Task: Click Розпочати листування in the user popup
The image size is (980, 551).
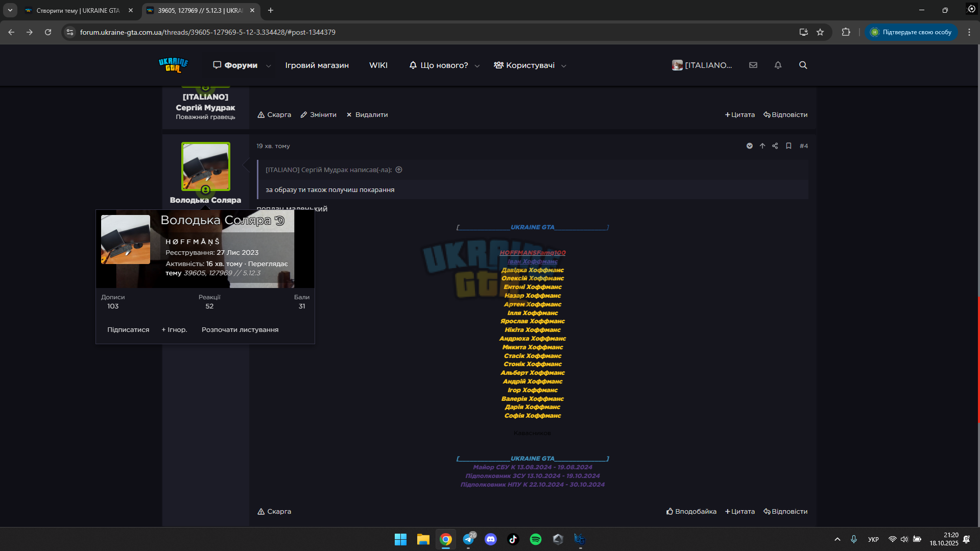Action: coord(240,330)
